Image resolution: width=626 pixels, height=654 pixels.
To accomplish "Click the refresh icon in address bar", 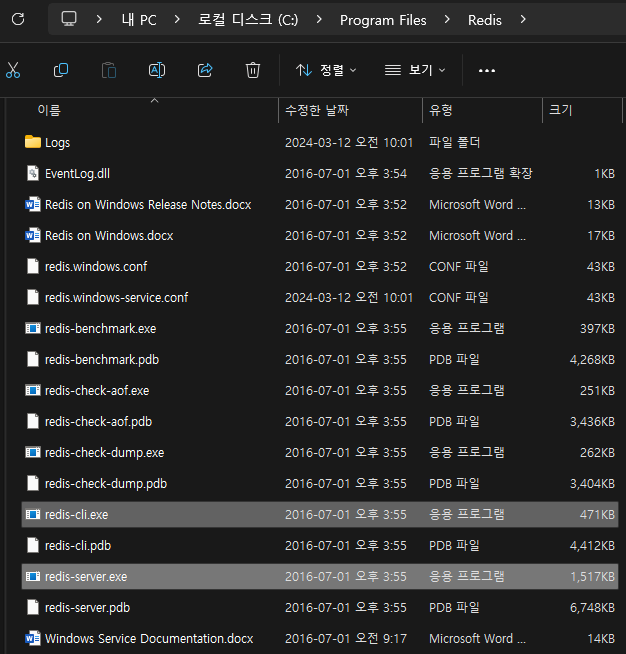I will coord(18,19).
